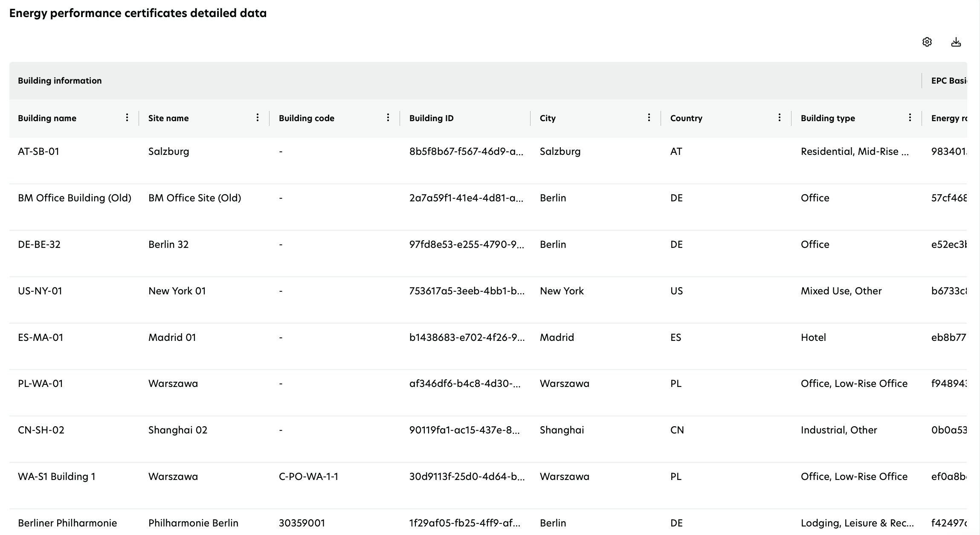Select the ES-MA-01 Madrid row

coord(41,337)
